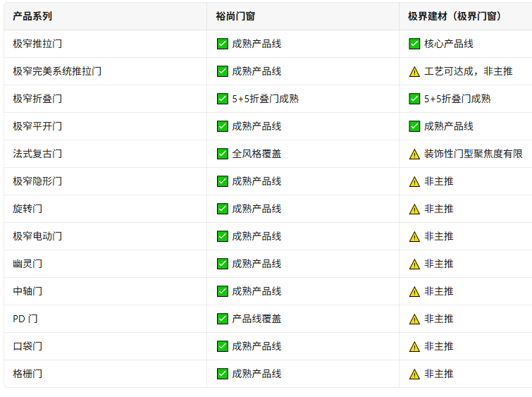
Task: Click the 法式复古门 row label
Action: [37, 154]
